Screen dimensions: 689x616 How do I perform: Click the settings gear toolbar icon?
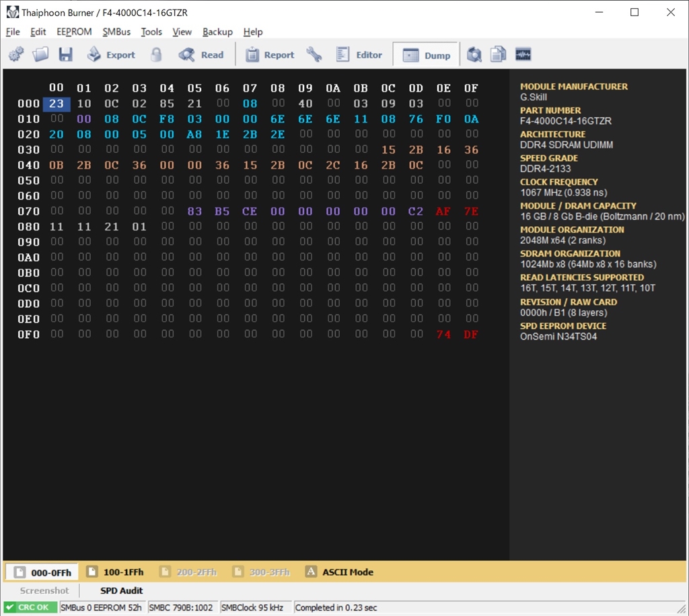[16, 55]
